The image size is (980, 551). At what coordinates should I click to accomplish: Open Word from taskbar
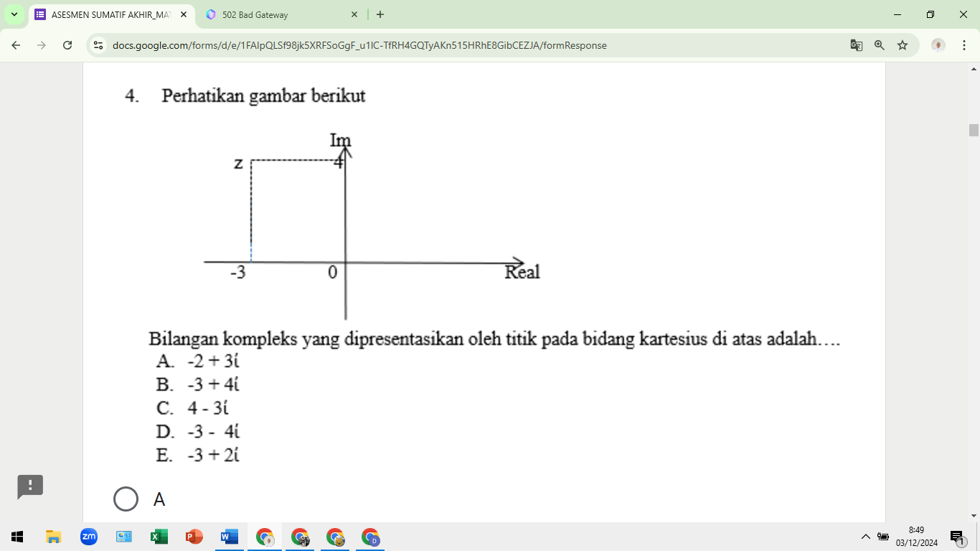coord(230,537)
